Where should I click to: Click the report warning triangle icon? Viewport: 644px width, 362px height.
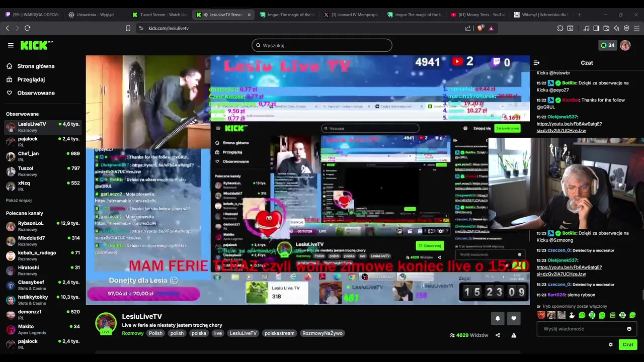(514, 335)
